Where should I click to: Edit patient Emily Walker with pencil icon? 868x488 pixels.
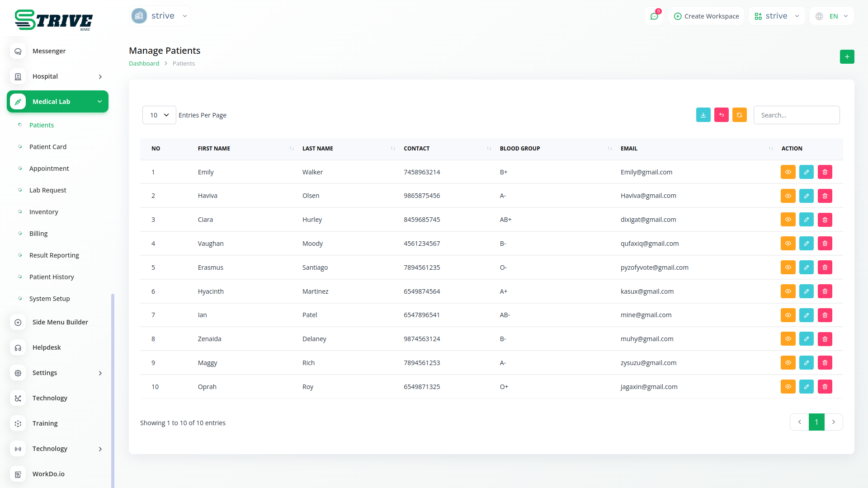[806, 172]
